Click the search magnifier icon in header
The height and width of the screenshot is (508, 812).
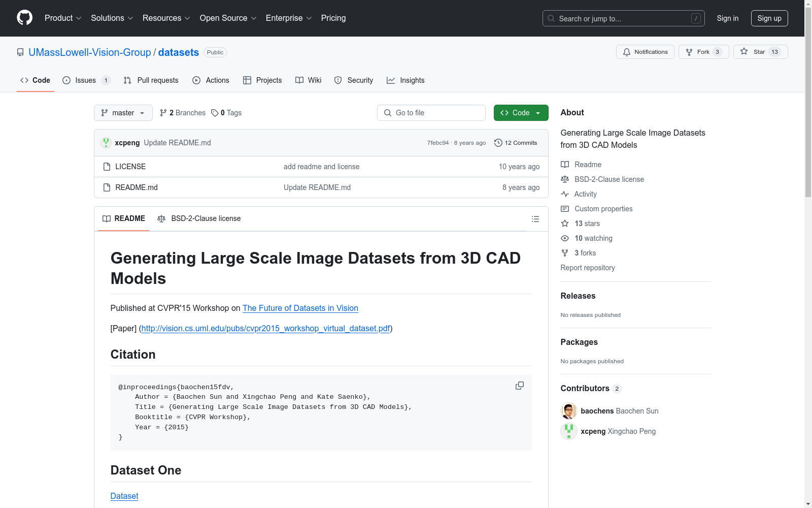[551, 18]
